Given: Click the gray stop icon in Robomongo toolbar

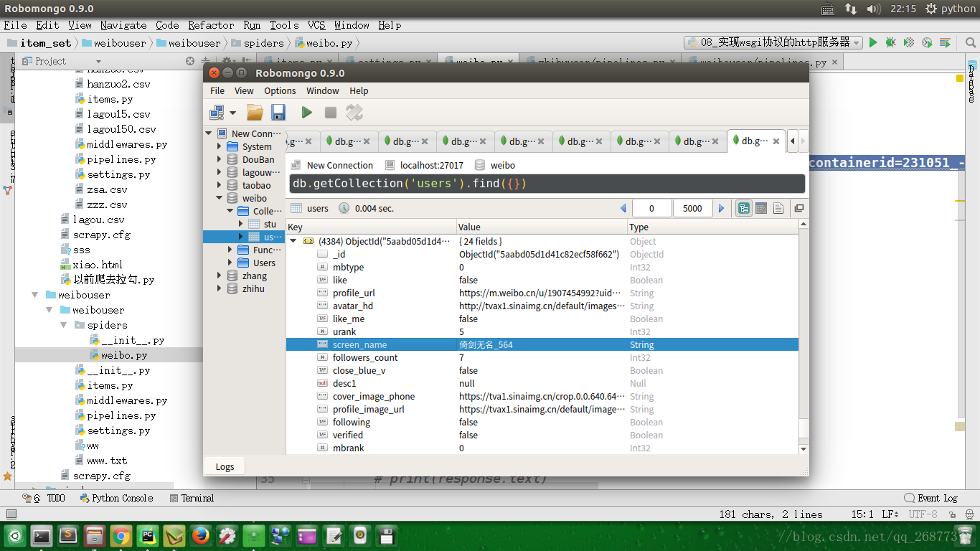Looking at the screenshot, I should (x=331, y=113).
